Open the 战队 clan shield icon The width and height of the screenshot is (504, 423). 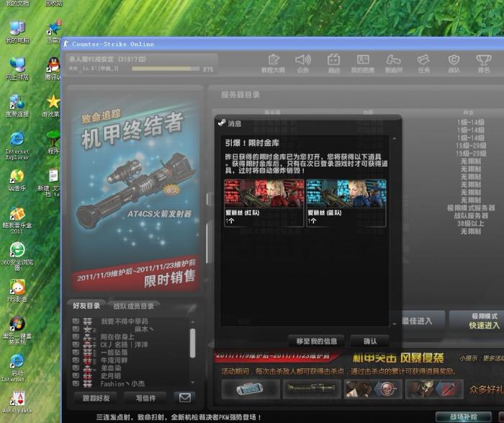454,63
